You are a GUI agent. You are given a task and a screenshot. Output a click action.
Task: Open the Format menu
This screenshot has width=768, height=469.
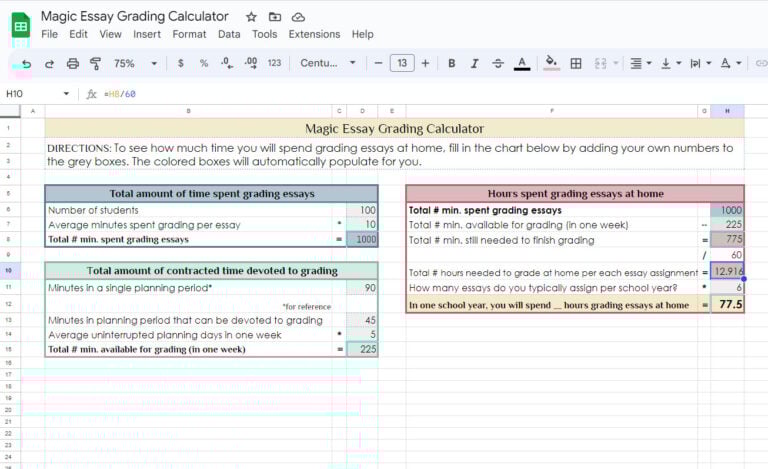189,34
